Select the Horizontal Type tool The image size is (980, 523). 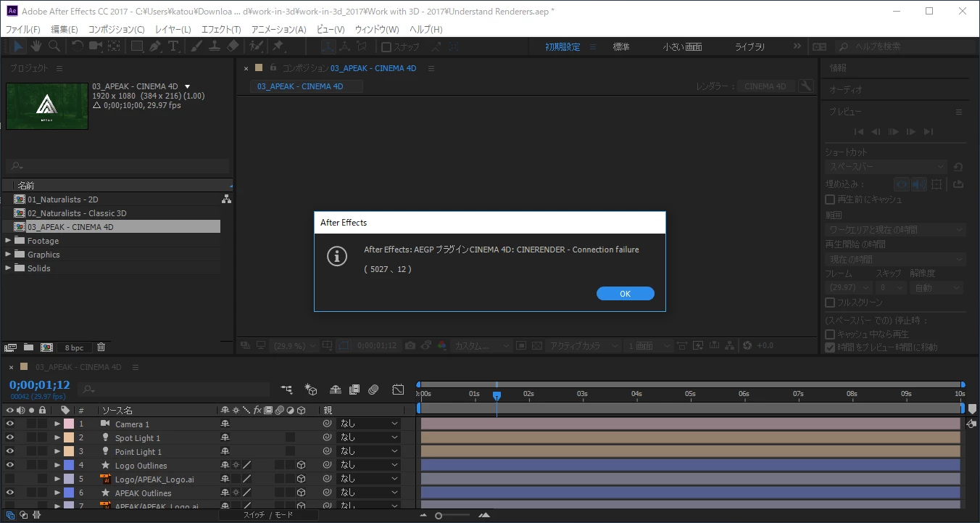pyautogui.click(x=174, y=46)
